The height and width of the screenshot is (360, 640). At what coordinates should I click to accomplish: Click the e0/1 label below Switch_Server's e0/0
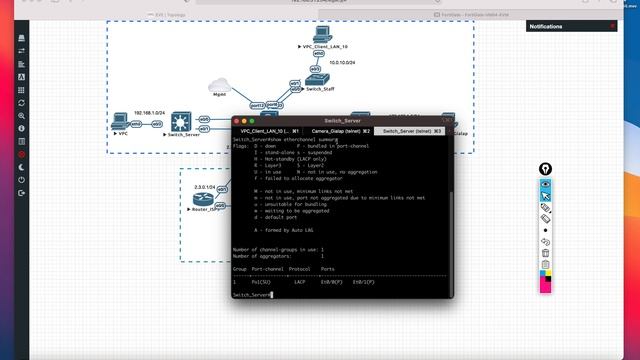tap(204, 129)
